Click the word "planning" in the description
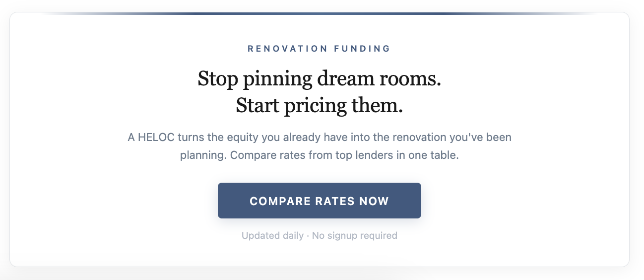644x280 pixels. point(202,155)
